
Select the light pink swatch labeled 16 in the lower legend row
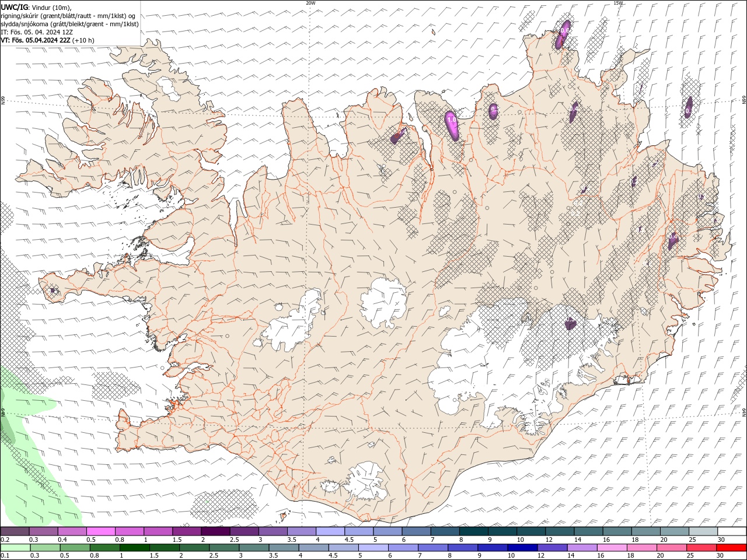click(612, 547)
